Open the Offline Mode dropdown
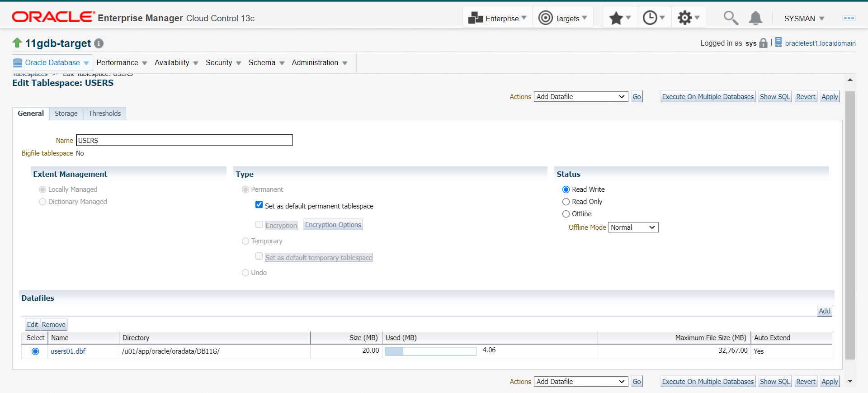The width and height of the screenshot is (868, 393). tap(633, 227)
